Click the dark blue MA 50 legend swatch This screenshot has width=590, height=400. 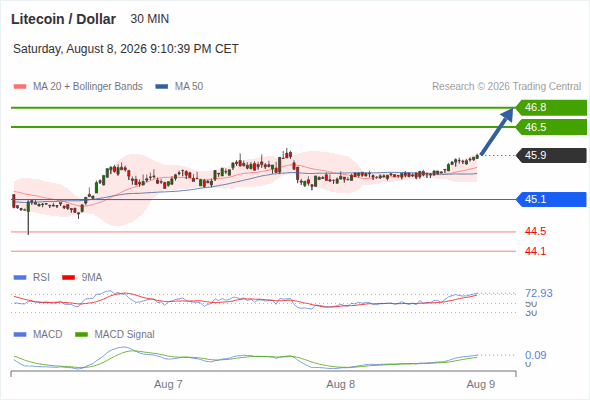pyautogui.click(x=162, y=87)
